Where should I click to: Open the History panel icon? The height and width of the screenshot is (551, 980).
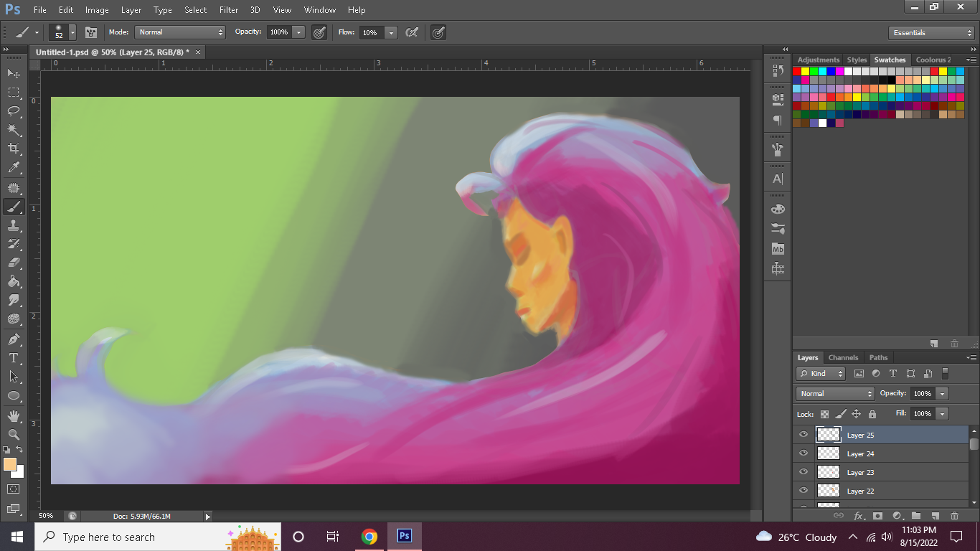pyautogui.click(x=778, y=70)
